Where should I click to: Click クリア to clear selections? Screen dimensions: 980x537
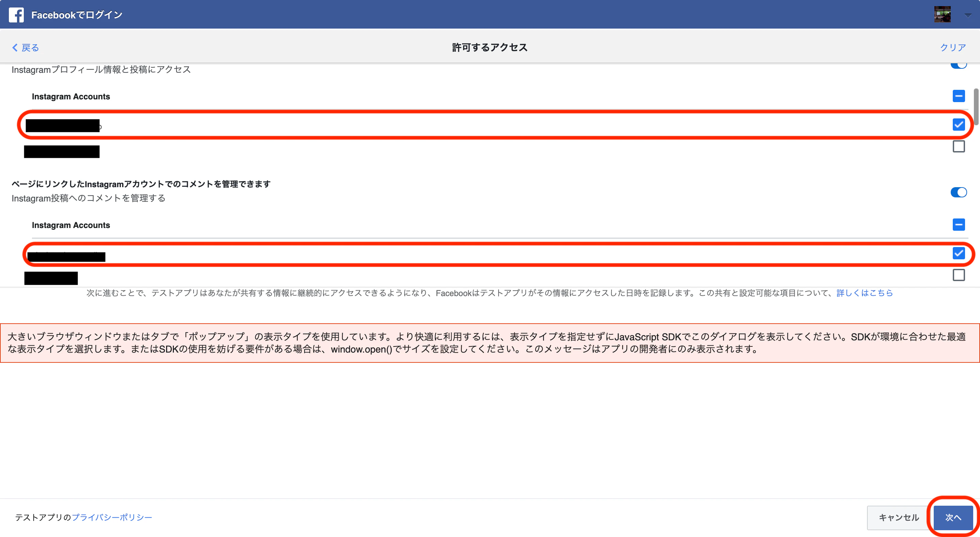(x=953, y=48)
